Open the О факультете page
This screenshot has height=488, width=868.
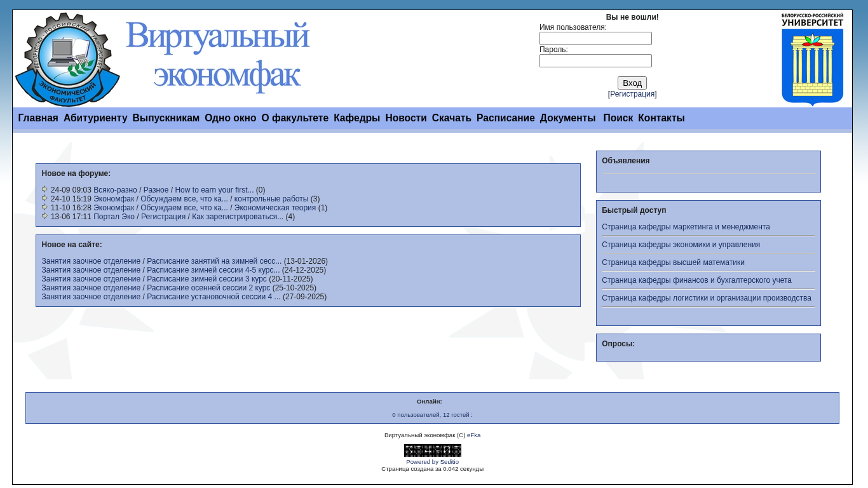(x=295, y=118)
